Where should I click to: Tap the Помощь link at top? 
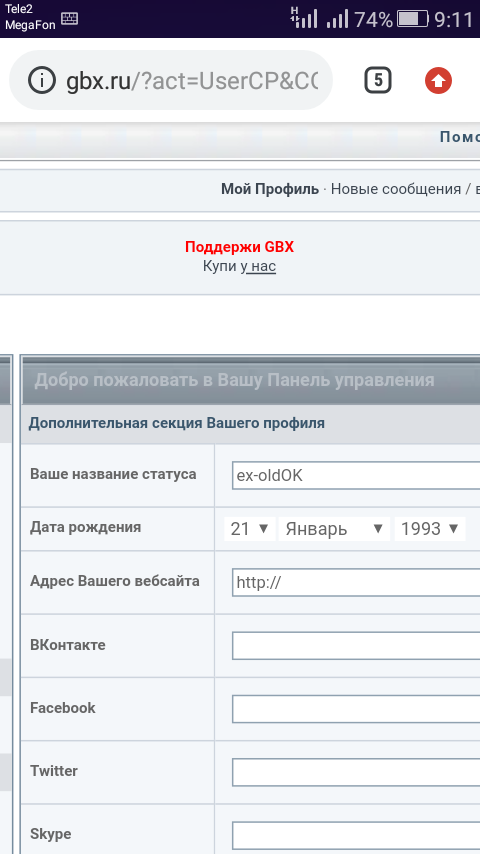point(459,137)
